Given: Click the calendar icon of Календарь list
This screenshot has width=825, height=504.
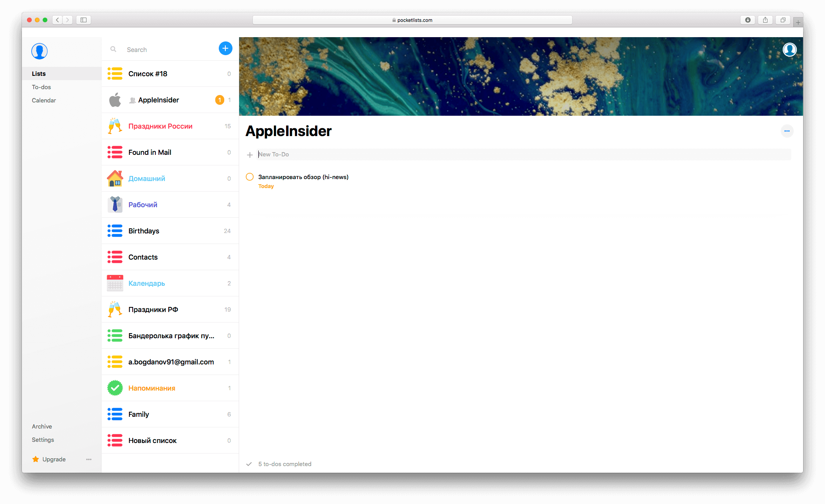Looking at the screenshot, I should pos(115,283).
